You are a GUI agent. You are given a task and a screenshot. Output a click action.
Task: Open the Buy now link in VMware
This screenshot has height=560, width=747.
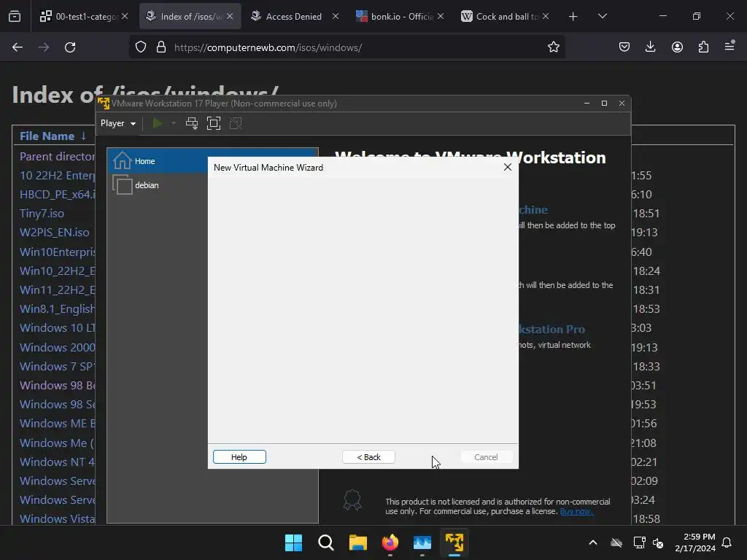(576, 511)
